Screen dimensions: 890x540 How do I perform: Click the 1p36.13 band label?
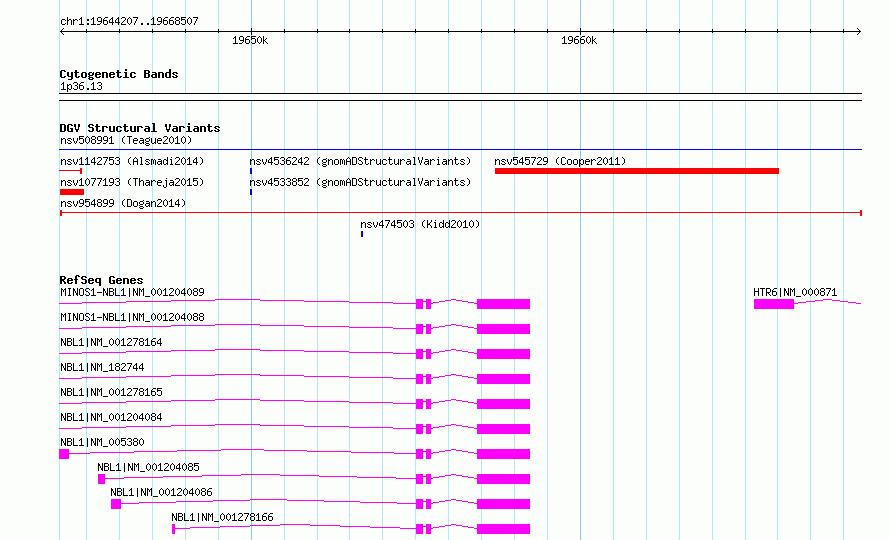click(81, 86)
